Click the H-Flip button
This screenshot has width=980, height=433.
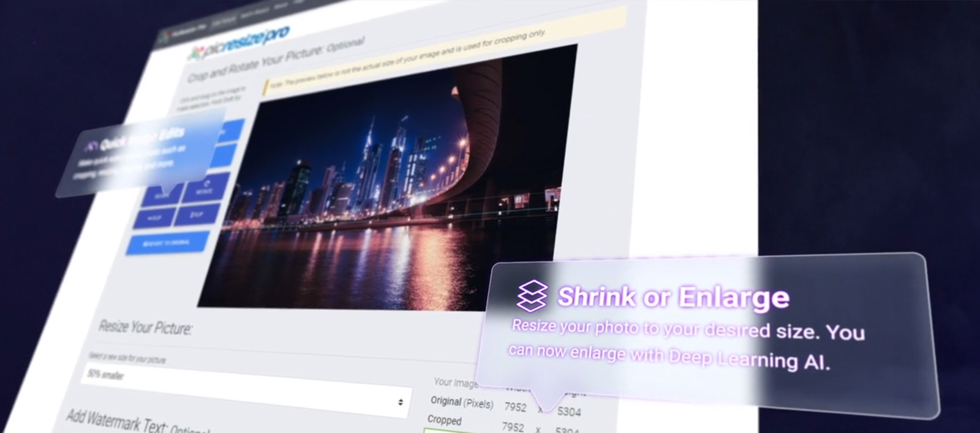pos(154,217)
